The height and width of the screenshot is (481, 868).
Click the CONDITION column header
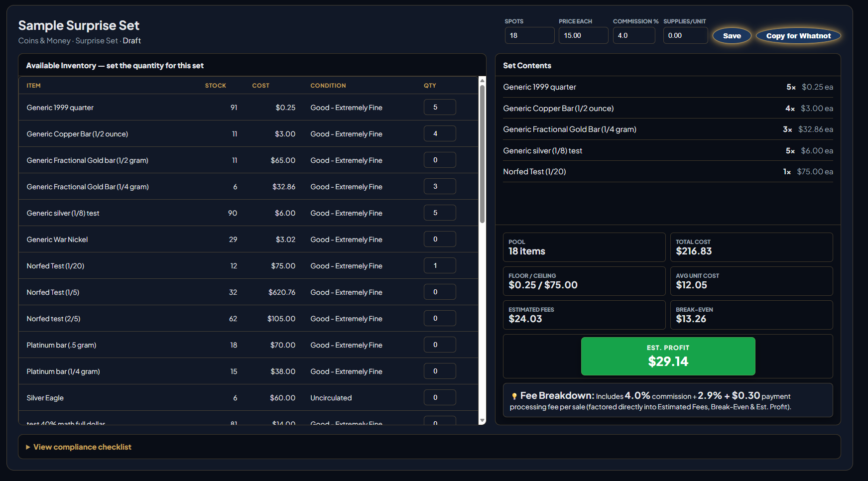pos(328,86)
